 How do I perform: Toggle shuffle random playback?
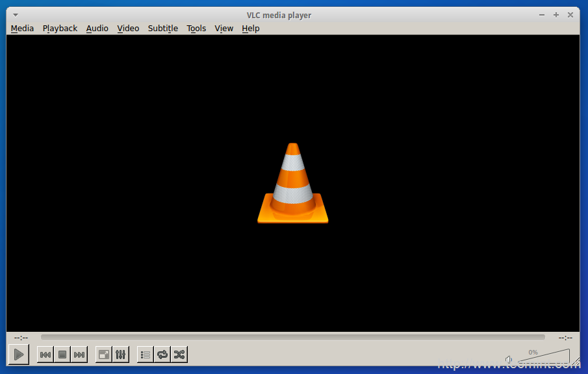[x=179, y=355]
